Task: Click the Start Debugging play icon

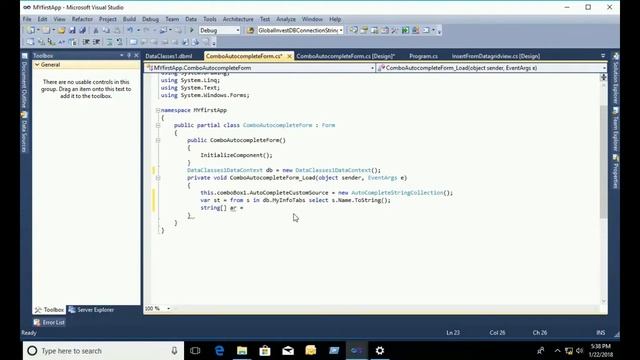Action: pyautogui.click(x=191, y=30)
